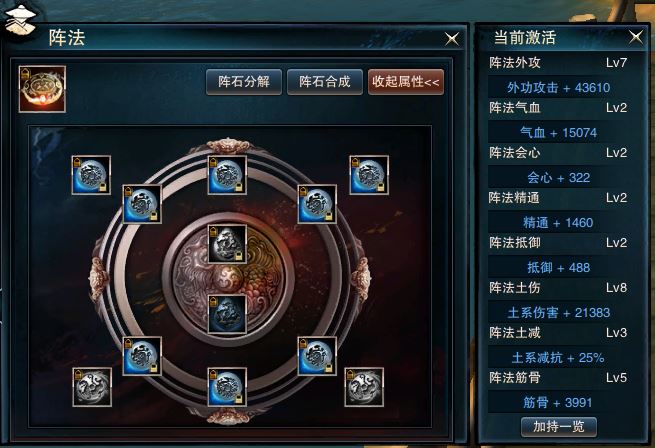Select the top-left corner formation stone slot

click(91, 175)
